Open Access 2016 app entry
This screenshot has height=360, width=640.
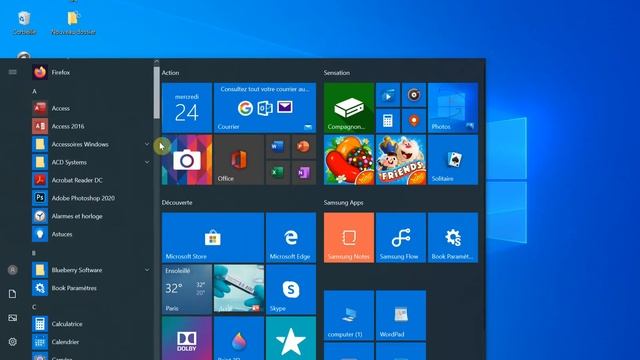(x=91, y=126)
